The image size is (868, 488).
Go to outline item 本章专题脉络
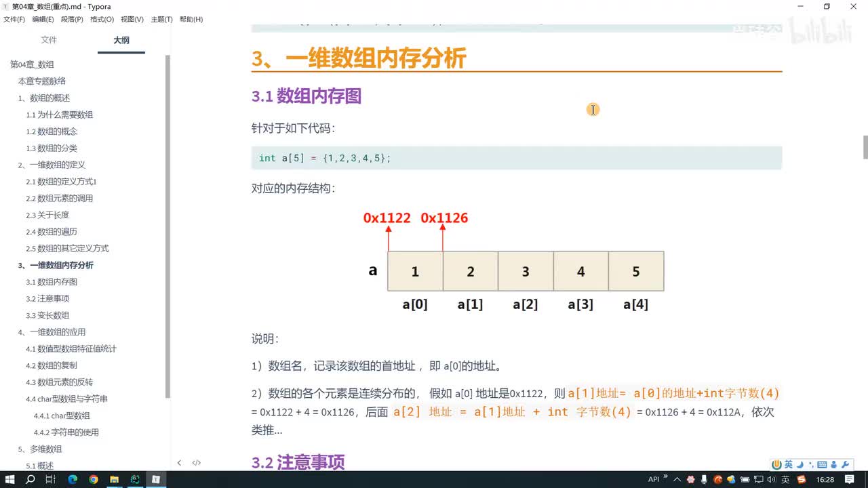(x=42, y=81)
